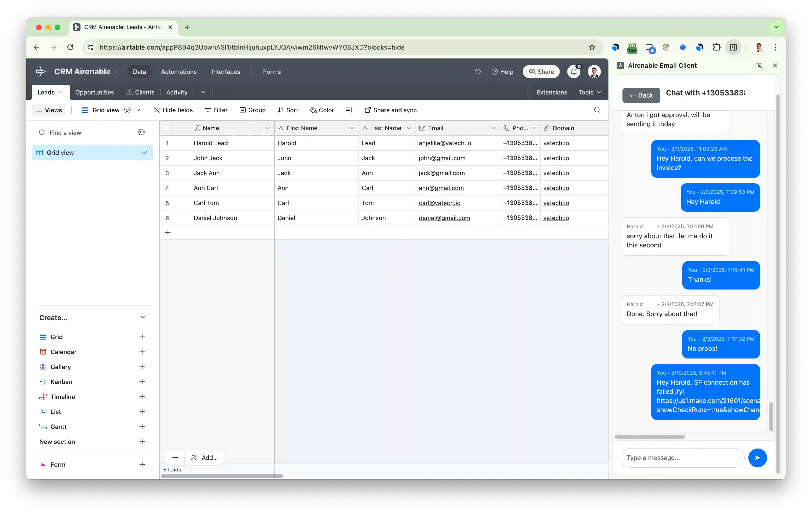Open the Tools dropdown
The height and width of the screenshot is (514, 812).
(x=589, y=92)
